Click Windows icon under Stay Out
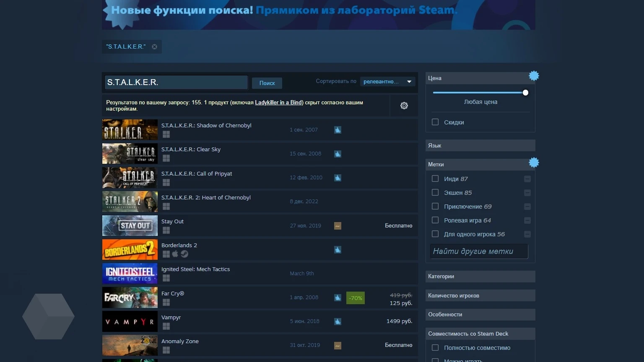Screen dimensions: 644x362 (166, 230)
